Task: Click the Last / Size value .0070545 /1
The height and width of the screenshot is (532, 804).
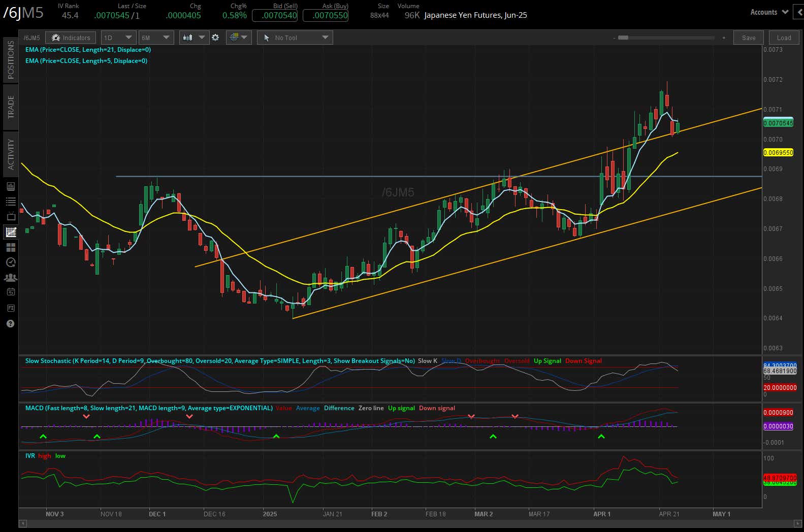Action: pyautogui.click(x=116, y=15)
